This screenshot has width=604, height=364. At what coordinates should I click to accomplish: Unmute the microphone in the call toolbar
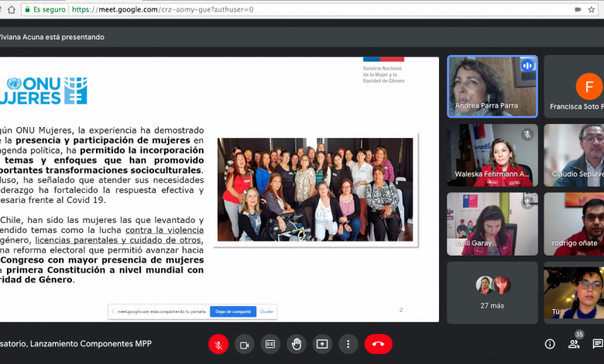(x=218, y=344)
